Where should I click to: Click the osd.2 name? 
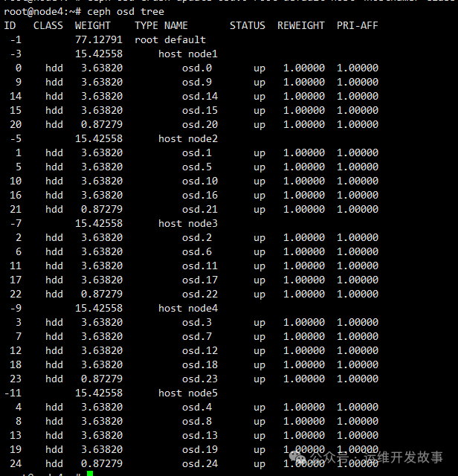click(x=197, y=237)
